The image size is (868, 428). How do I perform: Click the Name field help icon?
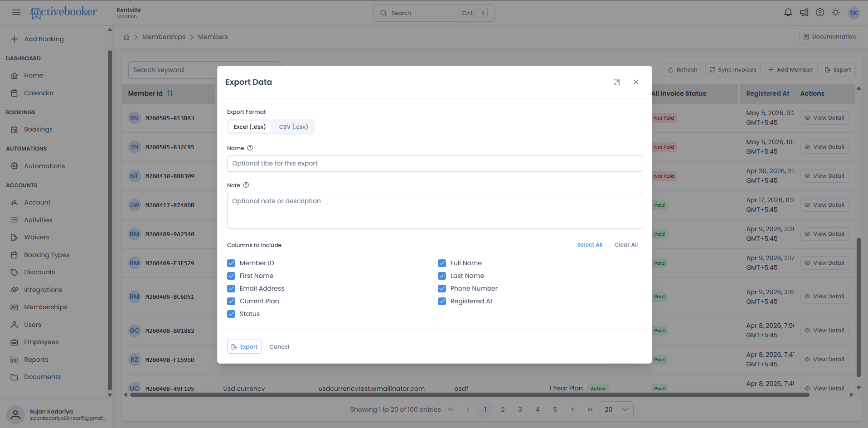point(250,148)
